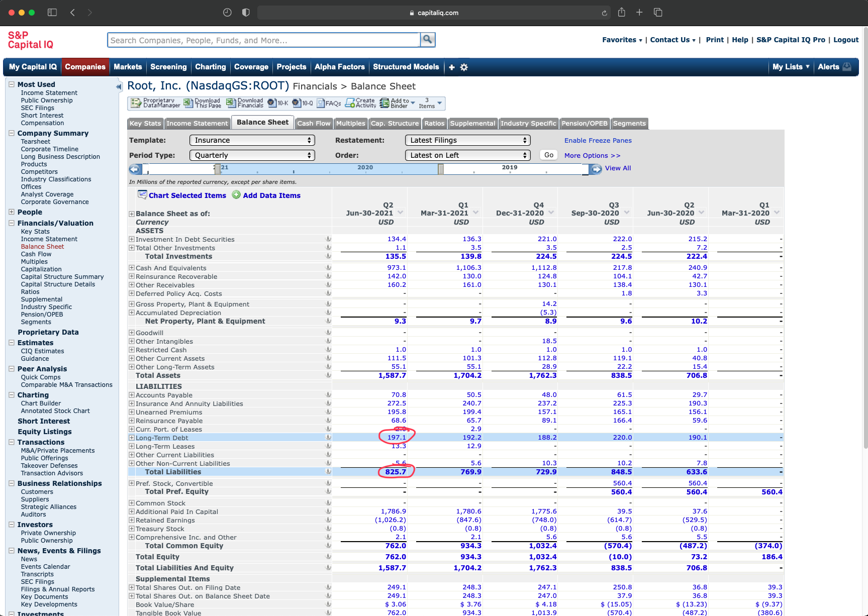Open the gear settings in navigation bar

point(464,67)
